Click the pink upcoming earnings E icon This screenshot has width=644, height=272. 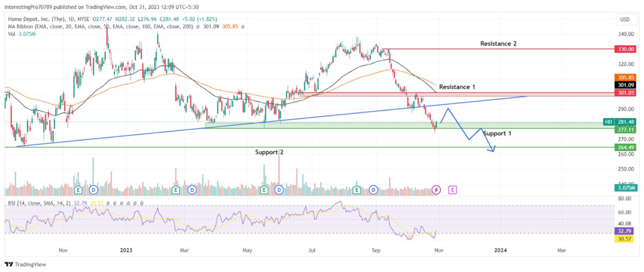click(453, 190)
